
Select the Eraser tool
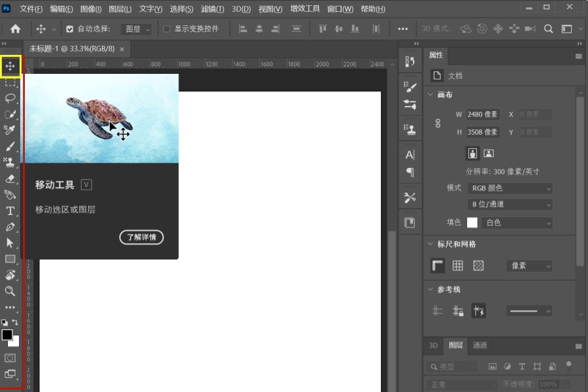tap(10, 178)
